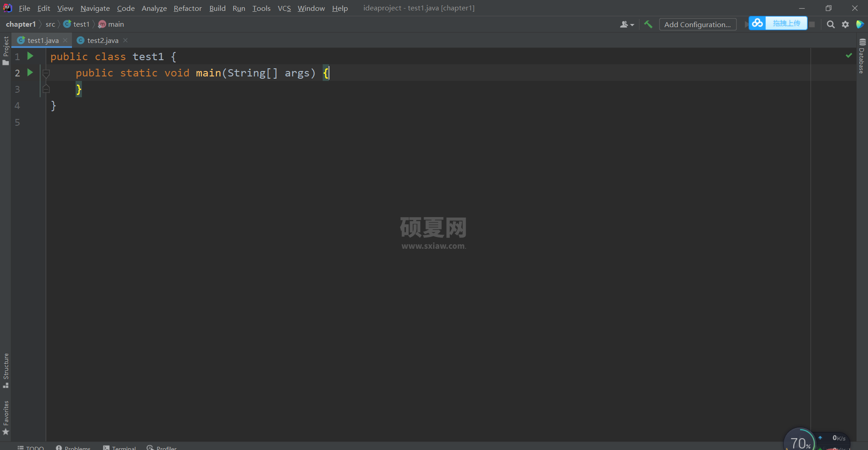Image resolution: width=868 pixels, height=450 pixels.
Task: Click the green inspection checkmark
Action: (x=849, y=56)
